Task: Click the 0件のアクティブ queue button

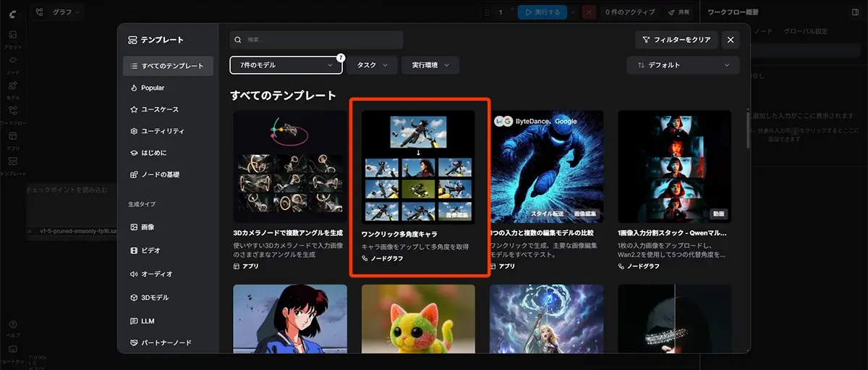Action: (629, 12)
